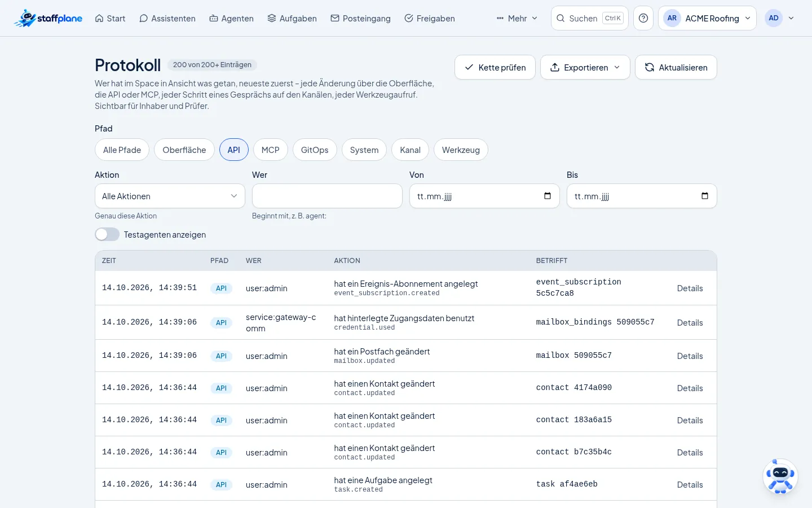
Task: Focus the Wer filter text field
Action: tap(327, 196)
